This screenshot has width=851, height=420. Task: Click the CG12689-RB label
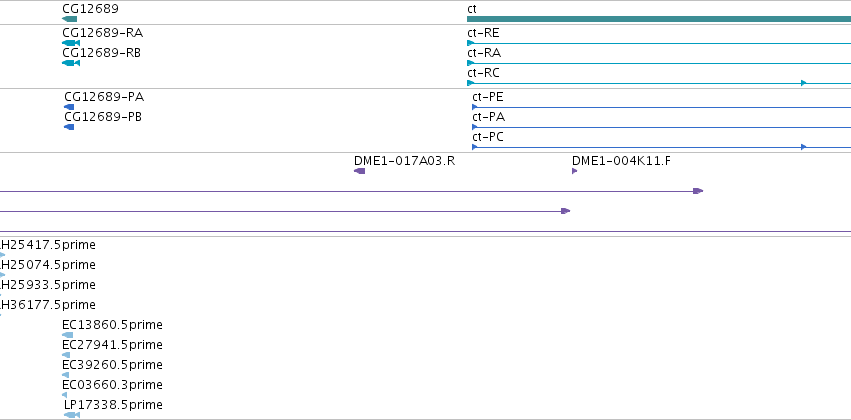101,53
